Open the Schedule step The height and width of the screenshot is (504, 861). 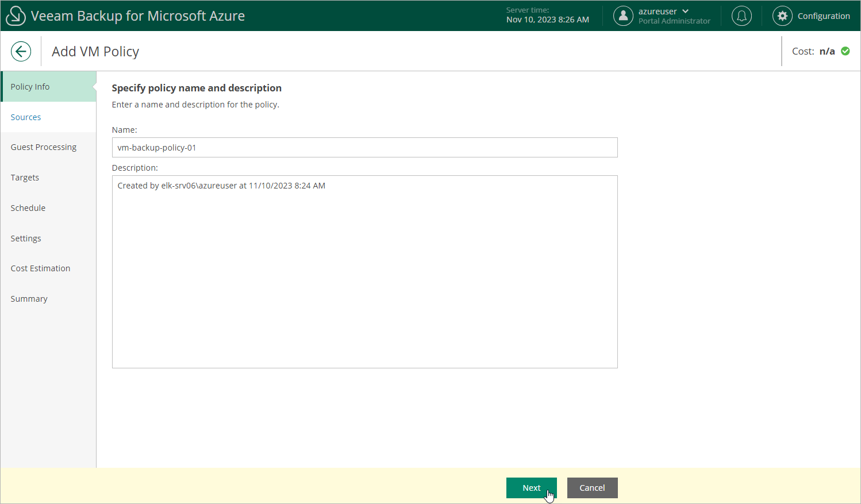tap(48, 208)
